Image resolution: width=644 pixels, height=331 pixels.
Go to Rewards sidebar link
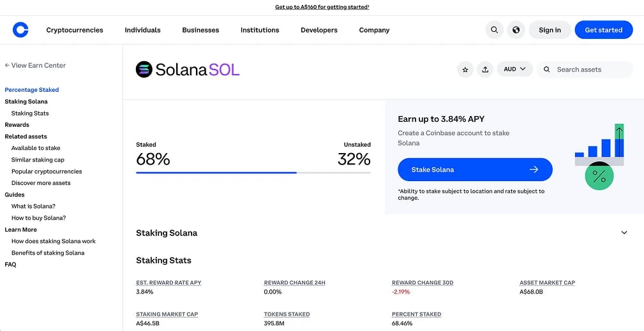17,125
